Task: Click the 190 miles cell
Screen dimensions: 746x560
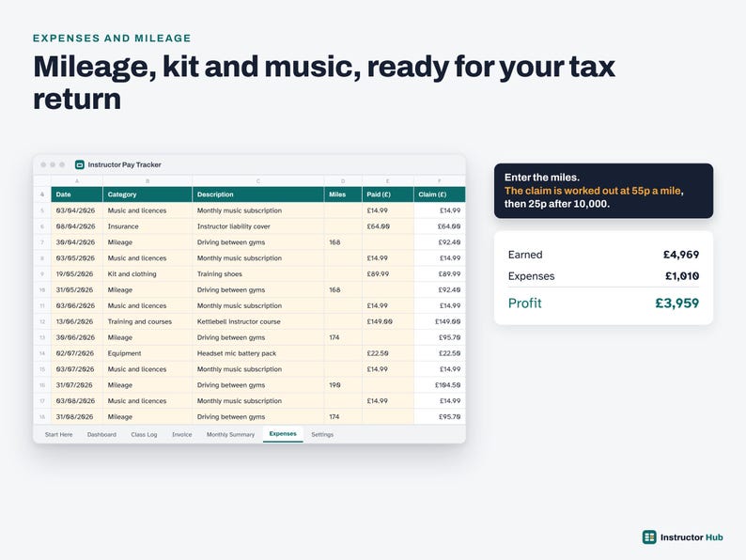Action: click(343, 385)
